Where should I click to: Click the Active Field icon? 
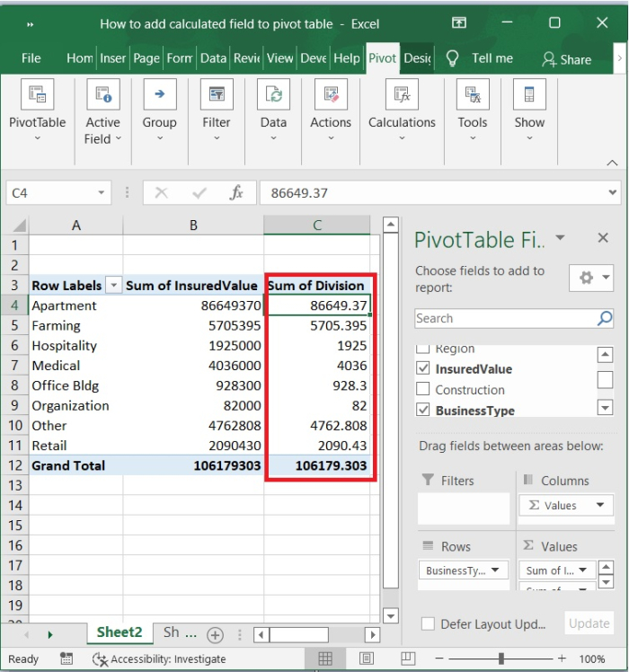(102, 94)
